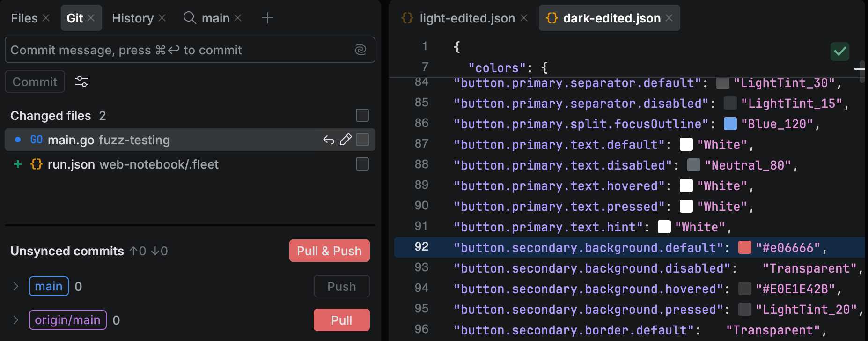The width and height of the screenshot is (868, 341).
Task: Click the red Pull button
Action: coord(341,320)
